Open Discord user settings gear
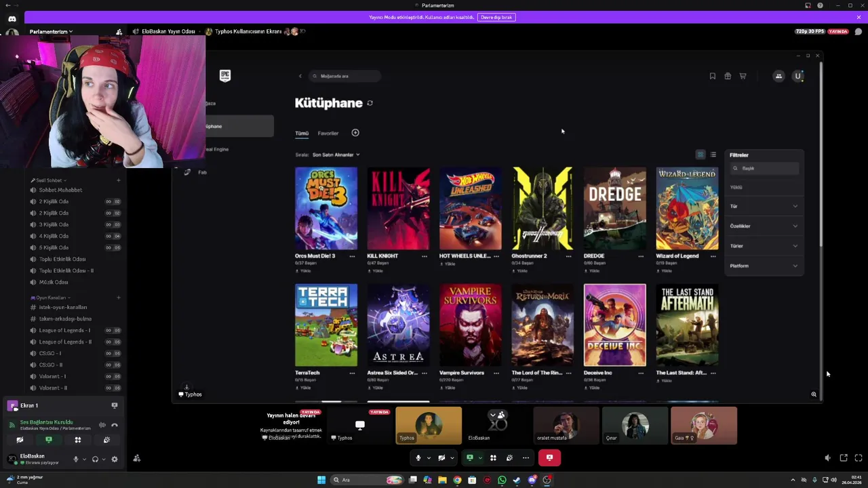The width and height of the screenshot is (868, 488). click(114, 459)
